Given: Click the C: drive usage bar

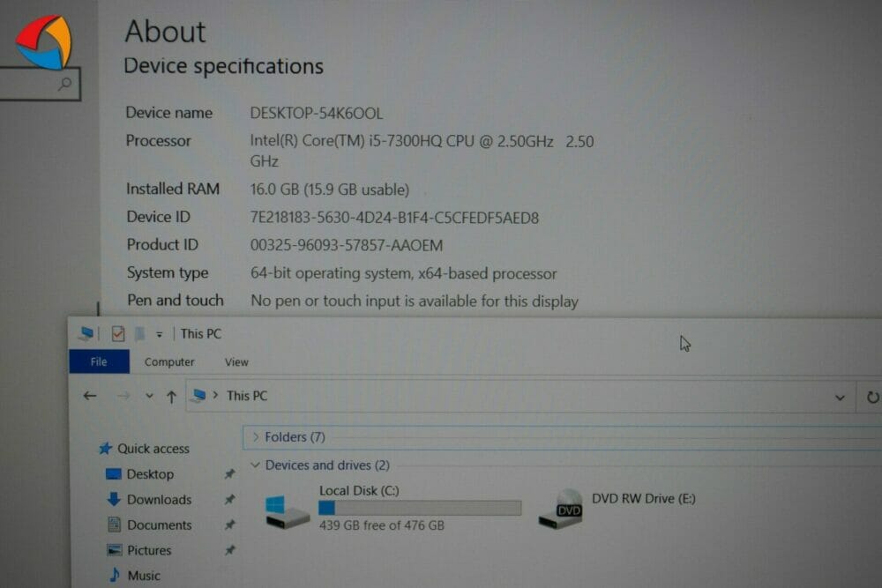Looking at the screenshot, I should coord(420,508).
